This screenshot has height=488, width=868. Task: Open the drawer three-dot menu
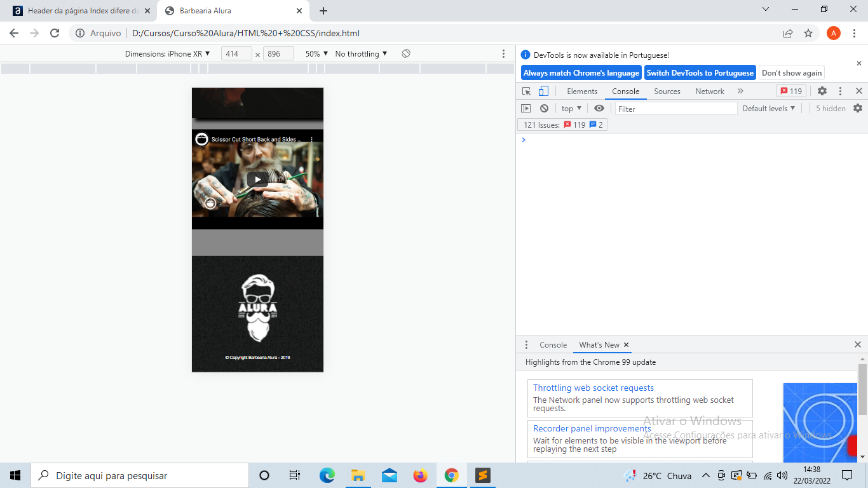coord(526,345)
